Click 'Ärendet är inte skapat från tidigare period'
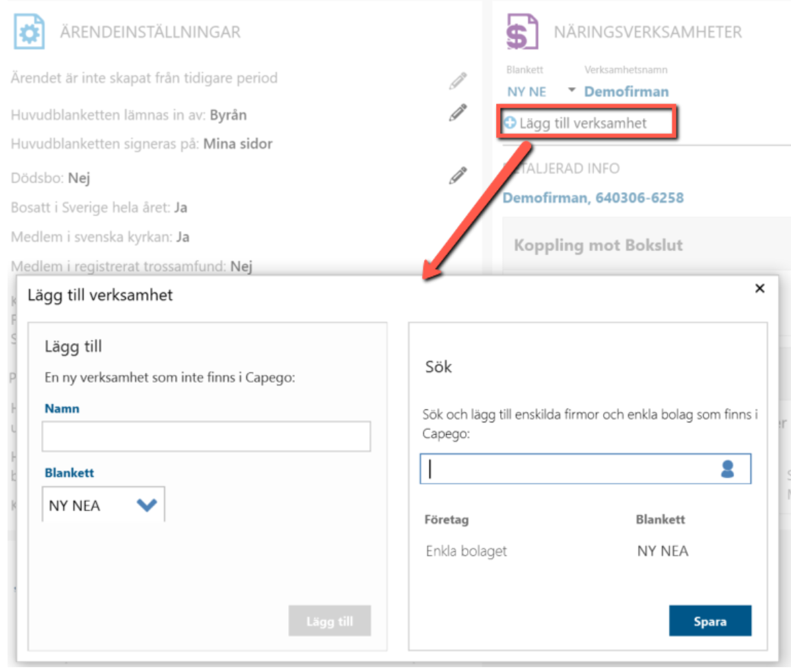Screen dimensions: 791x672 [x=144, y=78]
